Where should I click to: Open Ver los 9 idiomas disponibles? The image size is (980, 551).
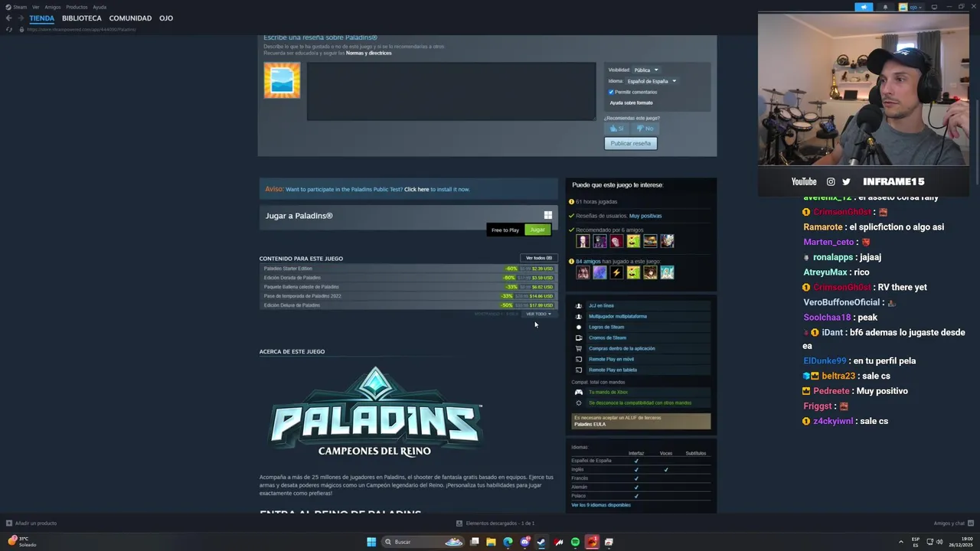tap(601, 505)
